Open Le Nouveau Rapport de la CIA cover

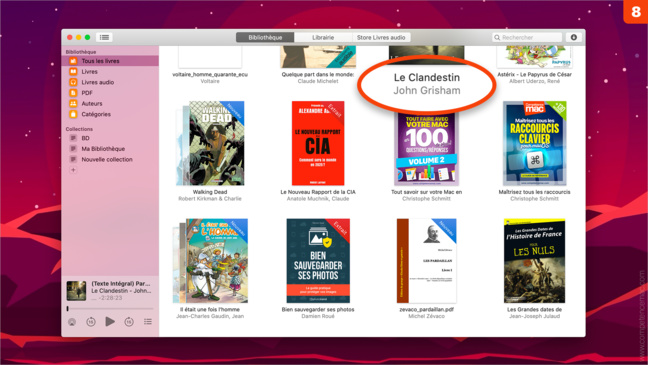(x=318, y=143)
